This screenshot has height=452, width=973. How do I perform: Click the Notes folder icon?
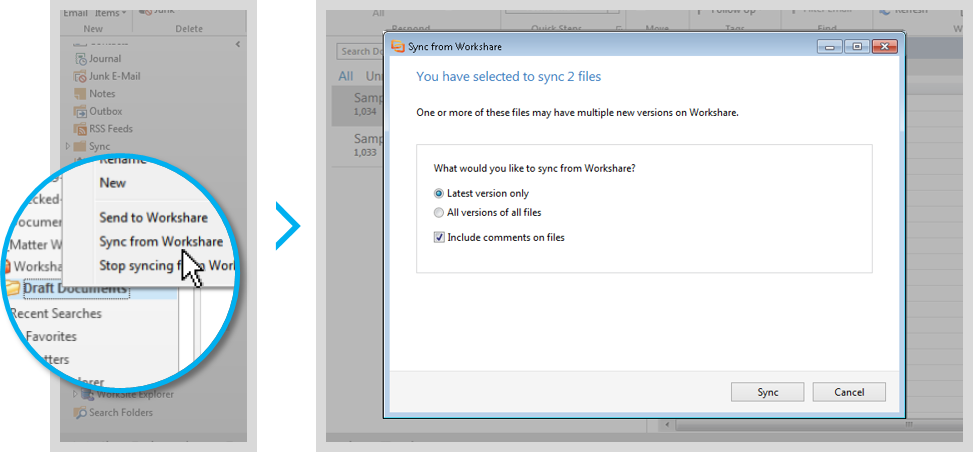coord(80,94)
